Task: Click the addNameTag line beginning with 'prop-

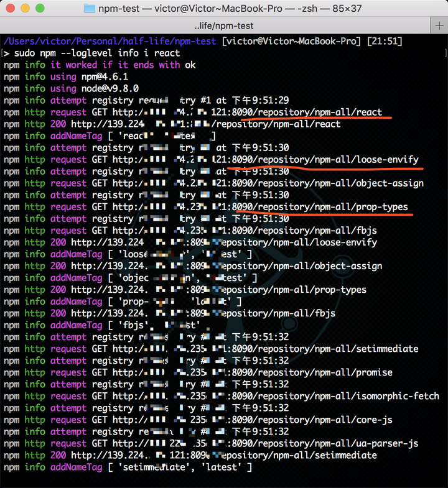Action: coord(123,302)
